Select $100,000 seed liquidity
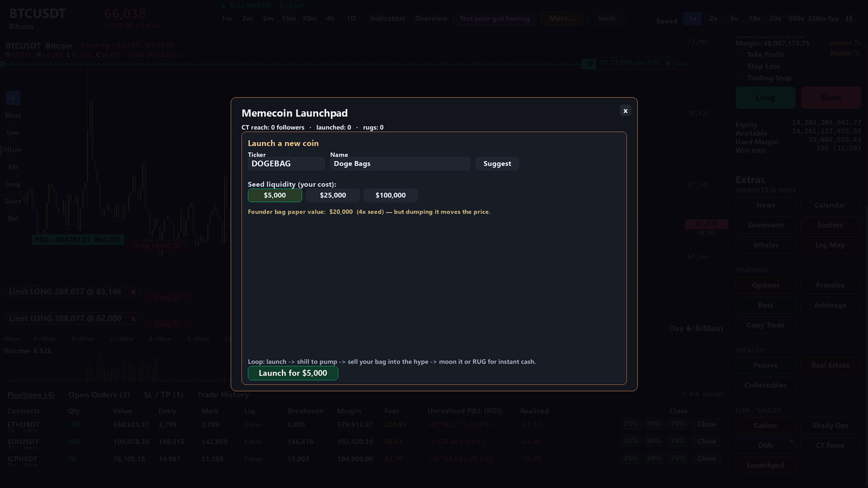The width and height of the screenshot is (868, 488). coord(391,195)
